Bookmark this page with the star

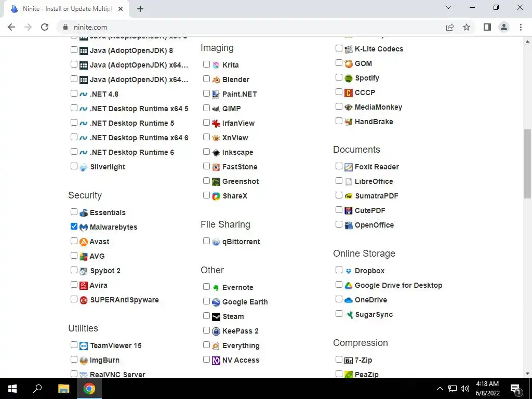pos(467,27)
